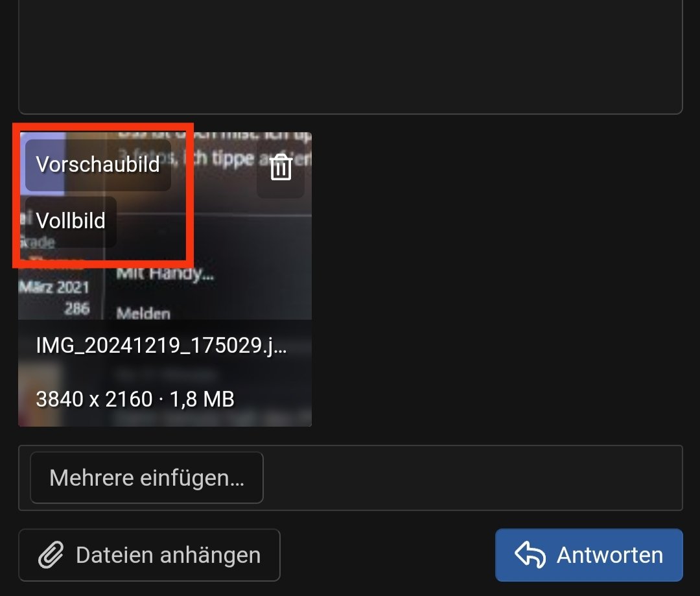Click the bottom border of reply editor
The width and height of the screenshot is (700, 596).
[x=351, y=113]
